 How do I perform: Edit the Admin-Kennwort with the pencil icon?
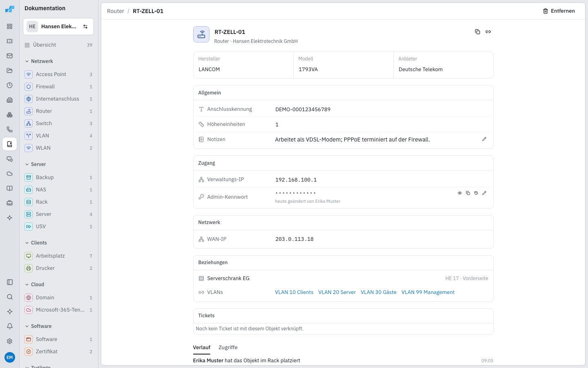click(484, 193)
